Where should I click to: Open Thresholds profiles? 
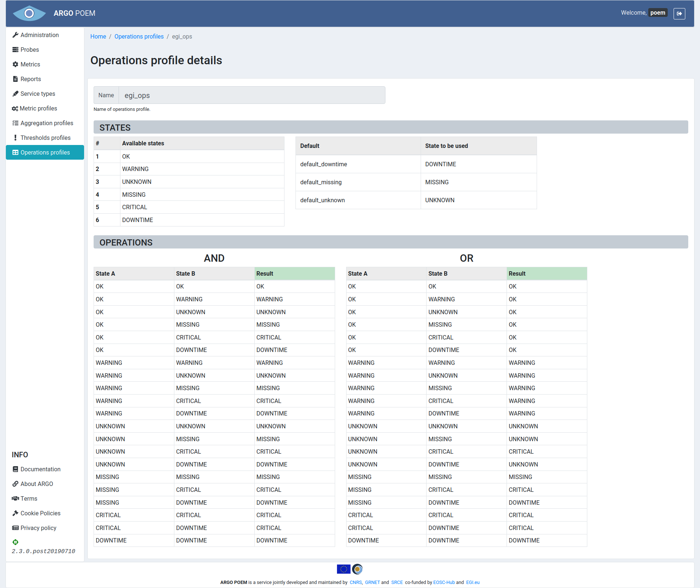click(x=45, y=138)
